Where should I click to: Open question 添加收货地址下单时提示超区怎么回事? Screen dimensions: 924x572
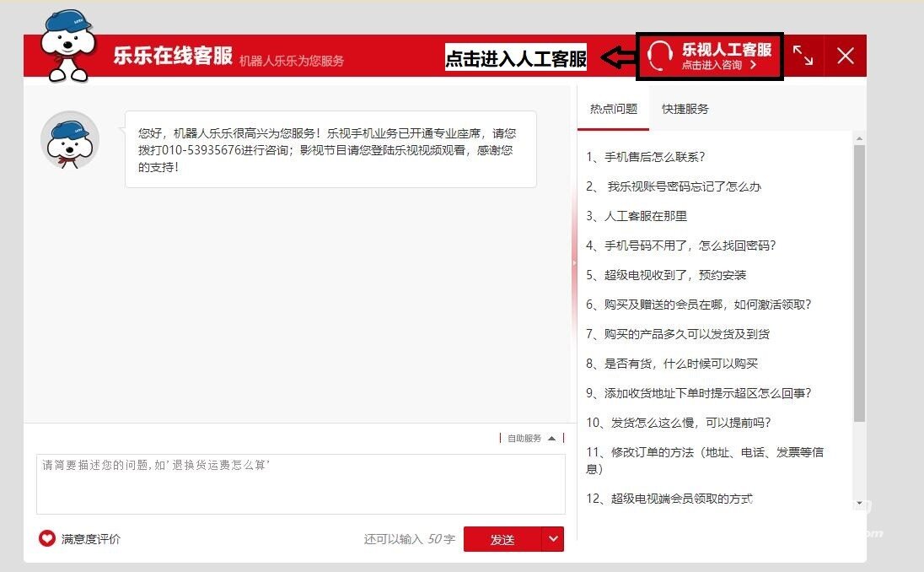(698, 393)
